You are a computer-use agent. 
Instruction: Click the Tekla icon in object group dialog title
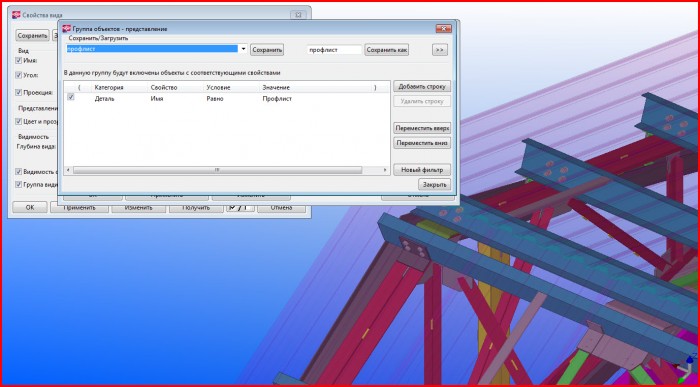pos(67,29)
